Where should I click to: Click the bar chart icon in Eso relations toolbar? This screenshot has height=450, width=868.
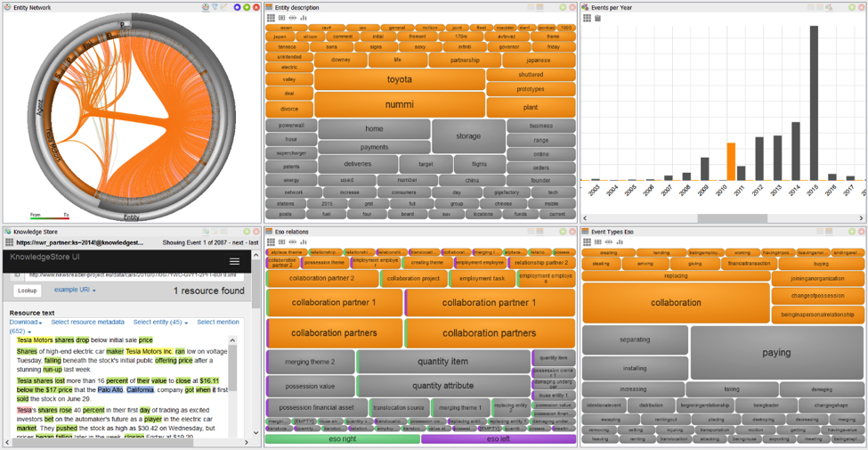point(304,241)
